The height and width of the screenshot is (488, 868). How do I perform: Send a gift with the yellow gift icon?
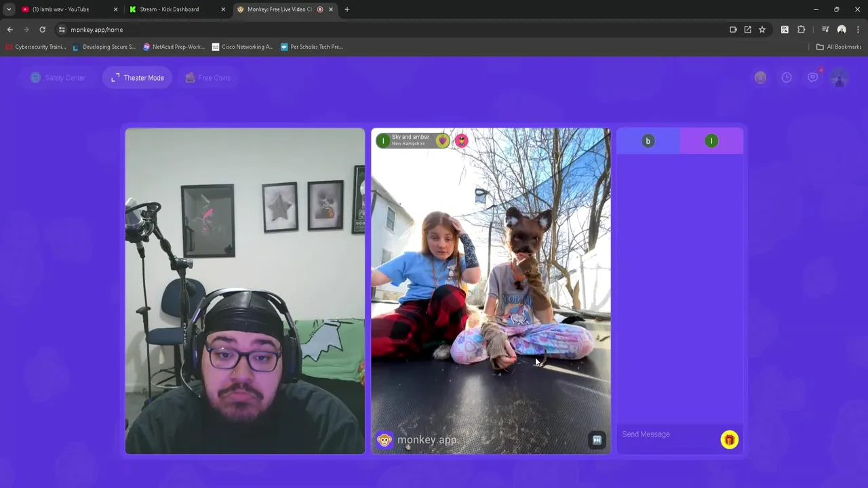(x=729, y=440)
